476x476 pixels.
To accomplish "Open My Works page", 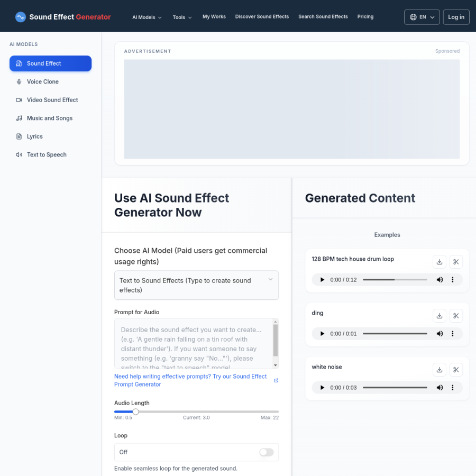I will 214,17.
